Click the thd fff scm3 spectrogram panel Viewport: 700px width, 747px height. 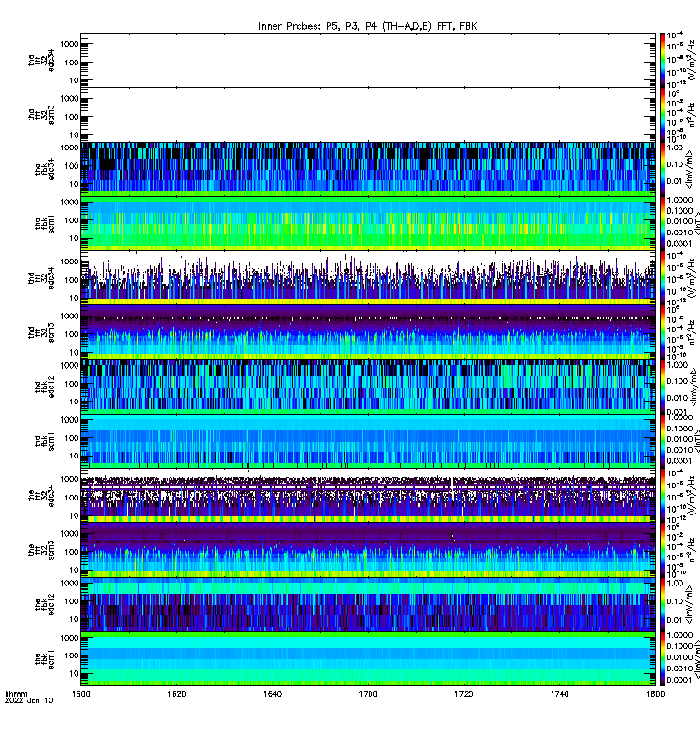pos(368,332)
